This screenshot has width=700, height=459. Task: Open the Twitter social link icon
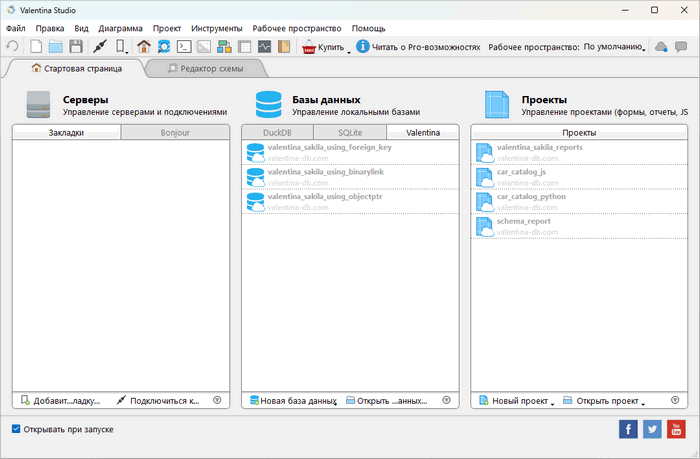[x=652, y=429]
